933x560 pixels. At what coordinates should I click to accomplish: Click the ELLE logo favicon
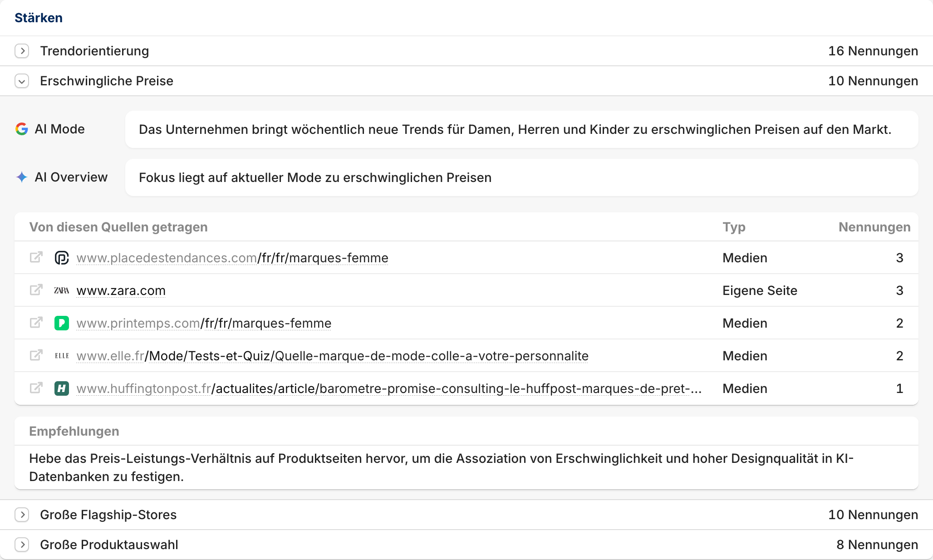62,356
